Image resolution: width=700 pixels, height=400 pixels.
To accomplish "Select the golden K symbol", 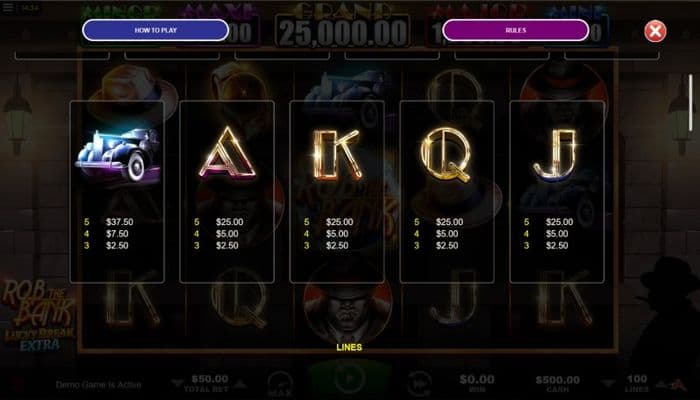I will point(337,154).
